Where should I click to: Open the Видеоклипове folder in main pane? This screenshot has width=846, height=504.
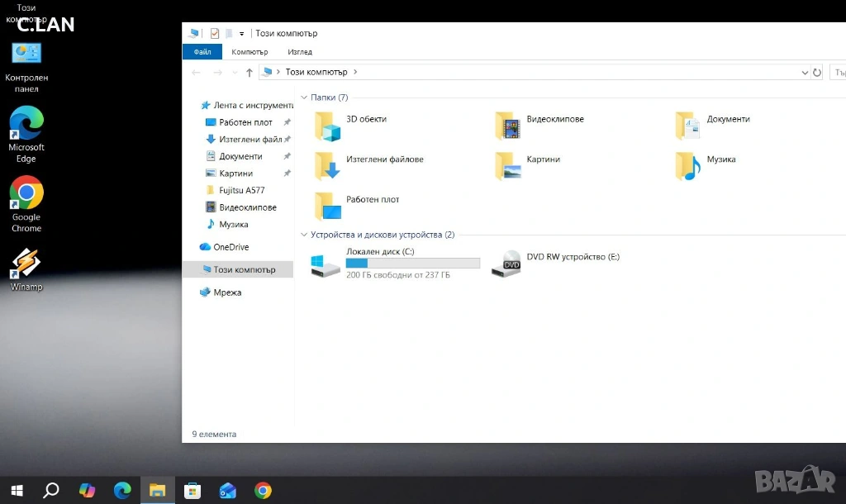tap(508, 127)
